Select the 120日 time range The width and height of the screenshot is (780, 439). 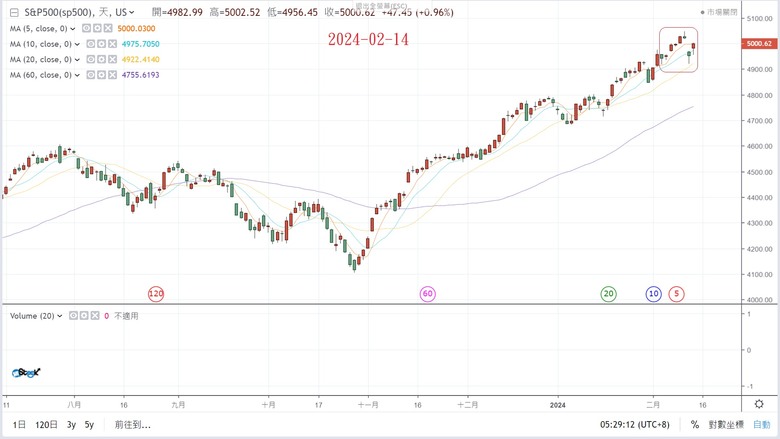[x=46, y=425]
